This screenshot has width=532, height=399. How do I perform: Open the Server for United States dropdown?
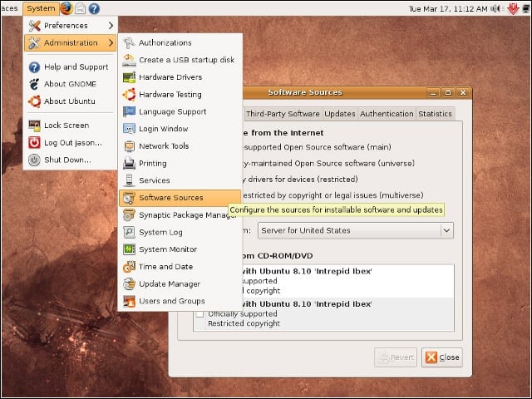coord(356,230)
